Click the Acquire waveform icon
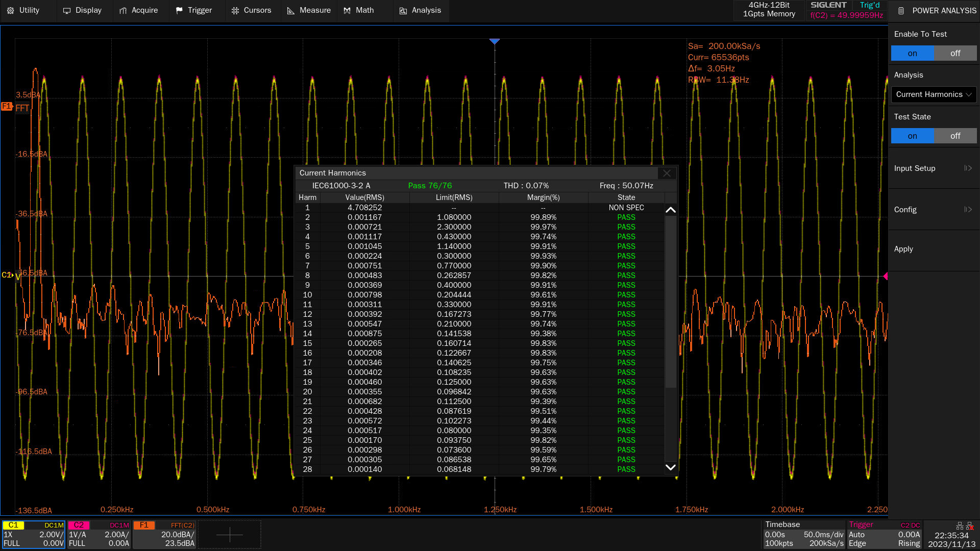The height and width of the screenshot is (551, 980). click(x=123, y=11)
